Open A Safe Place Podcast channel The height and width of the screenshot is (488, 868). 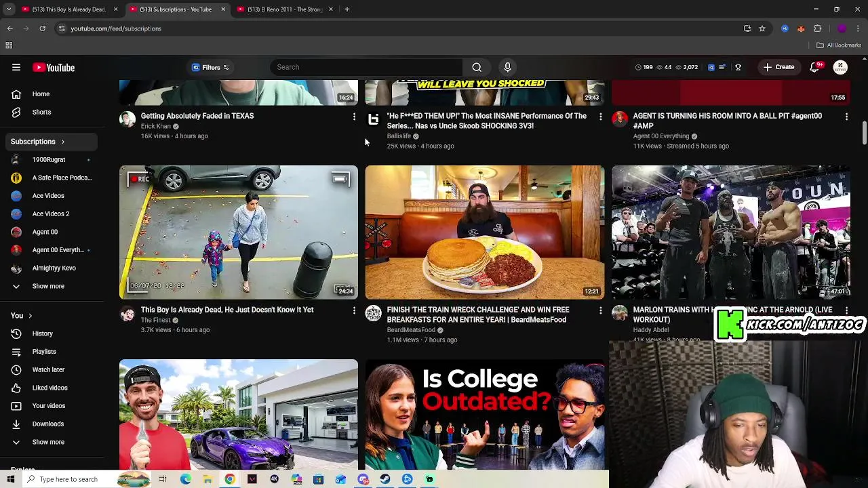pos(51,178)
